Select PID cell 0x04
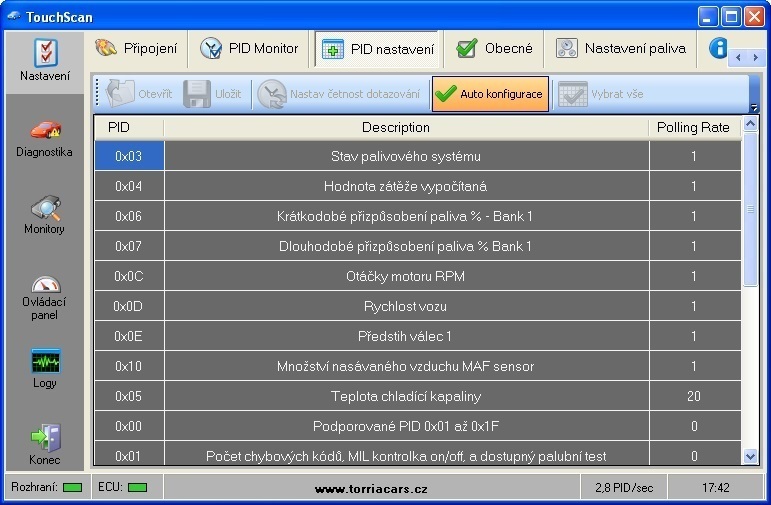Image resolution: width=771 pixels, height=505 pixels. (129, 186)
